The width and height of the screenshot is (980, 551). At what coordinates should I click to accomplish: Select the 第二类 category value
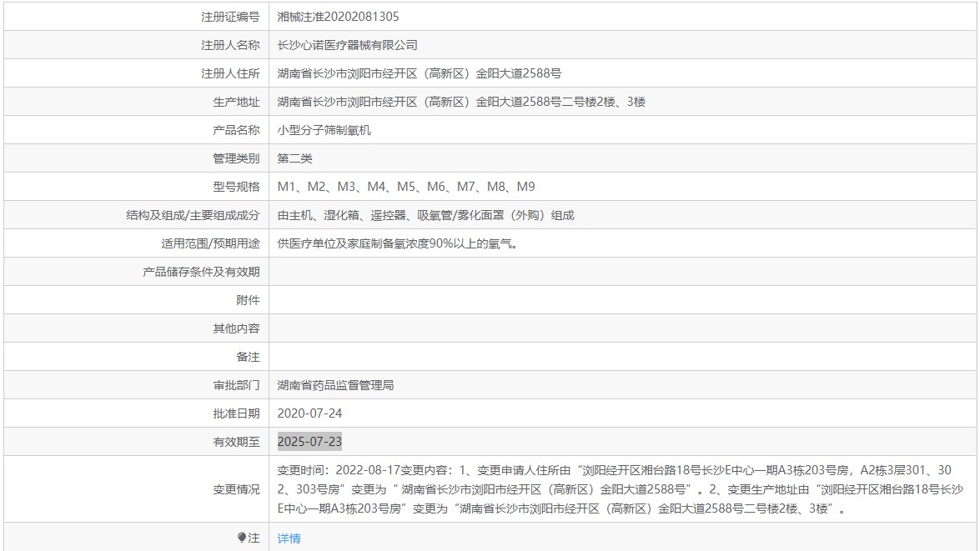pos(295,158)
